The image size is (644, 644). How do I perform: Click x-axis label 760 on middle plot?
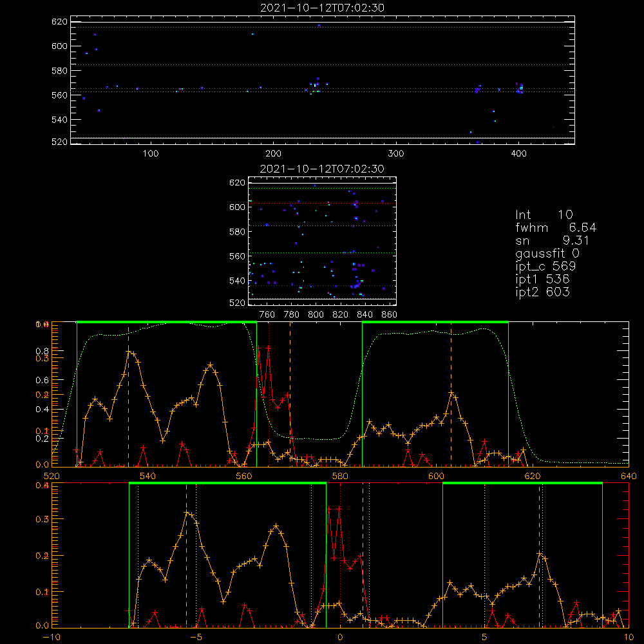point(267,315)
